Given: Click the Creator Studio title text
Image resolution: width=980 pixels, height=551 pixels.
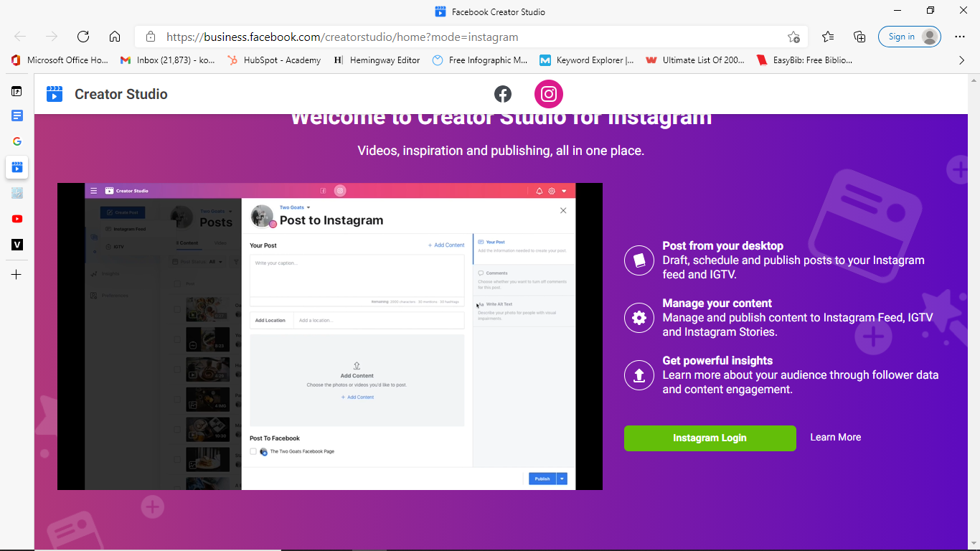Looking at the screenshot, I should point(121,94).
